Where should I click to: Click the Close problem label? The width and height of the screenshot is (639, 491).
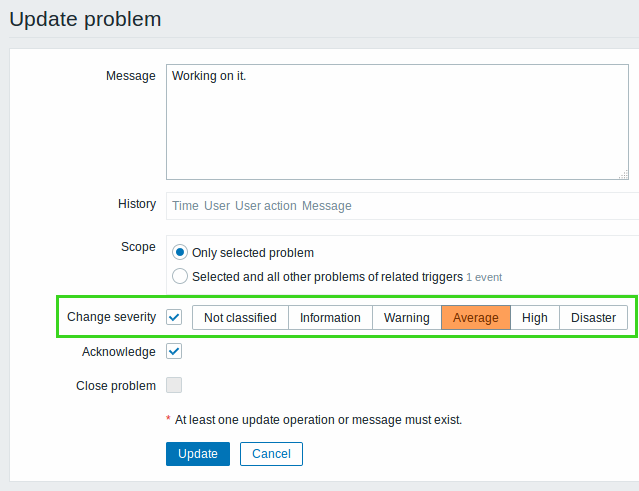pos(116,385)
